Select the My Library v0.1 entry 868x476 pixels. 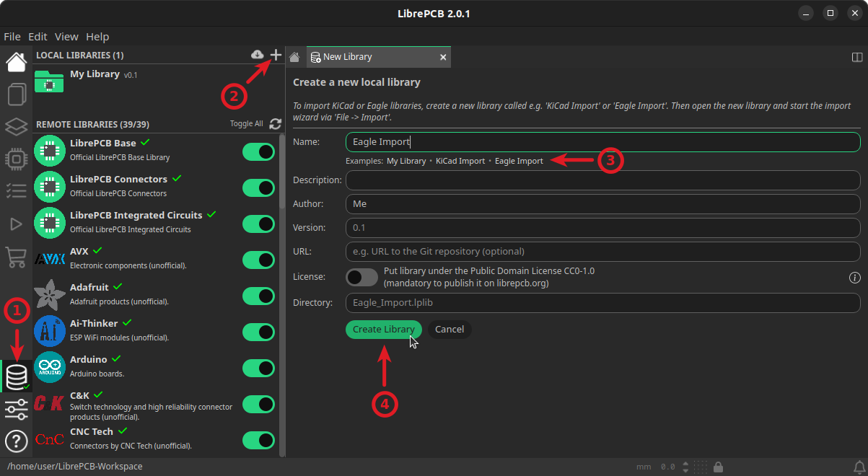159,81
